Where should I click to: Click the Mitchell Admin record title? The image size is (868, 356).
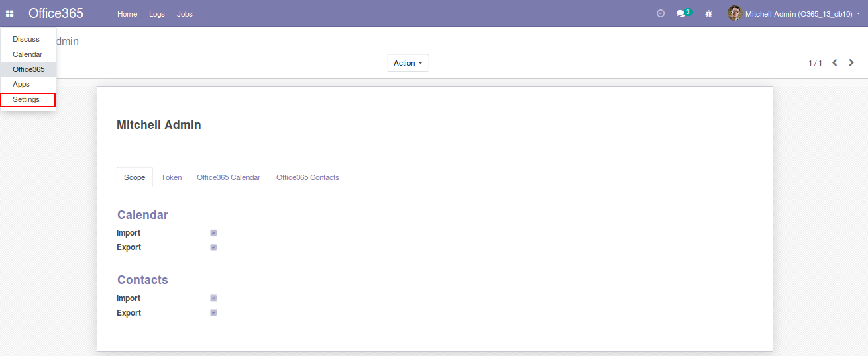pyautogui.click(x=159, y=125)
